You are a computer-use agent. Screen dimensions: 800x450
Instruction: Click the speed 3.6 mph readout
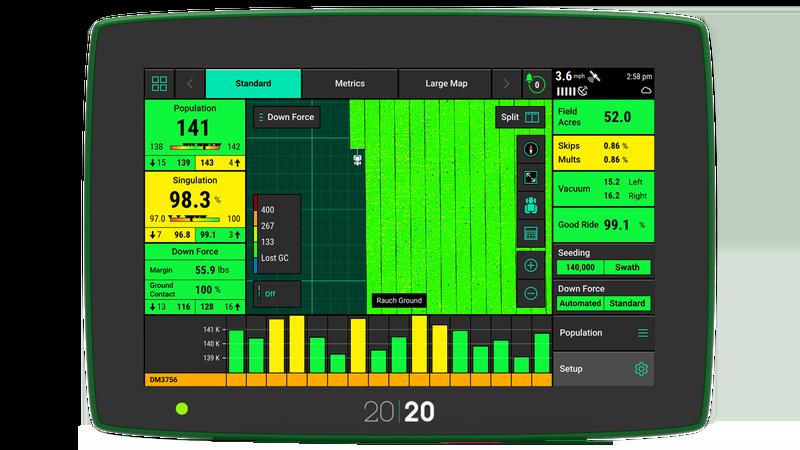click(570, 77)
